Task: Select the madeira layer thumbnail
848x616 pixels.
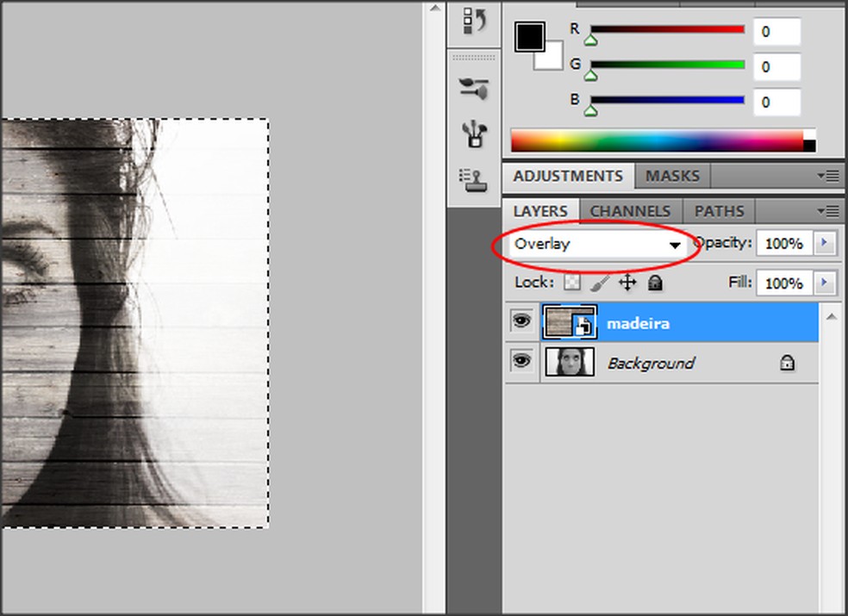Action: point(570,322)
